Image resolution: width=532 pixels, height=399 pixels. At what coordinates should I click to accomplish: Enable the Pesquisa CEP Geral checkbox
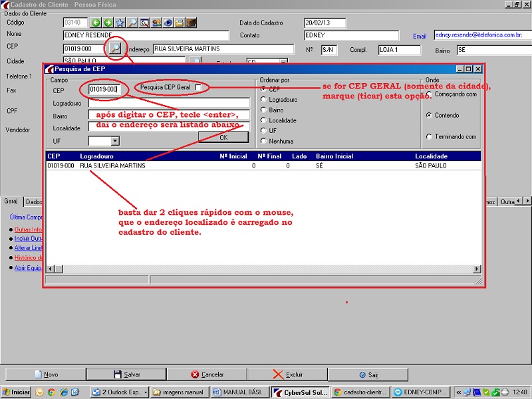pyautogui.click(x=198, y=87)
